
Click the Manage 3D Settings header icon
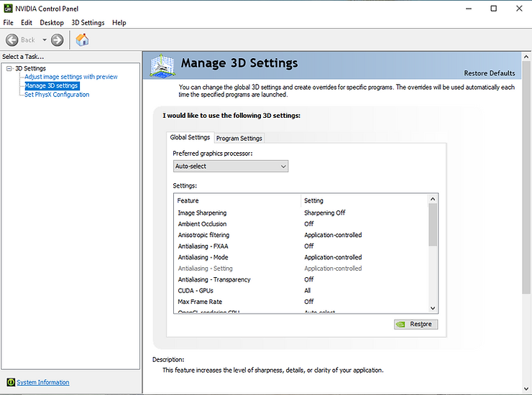click(162, 66)
